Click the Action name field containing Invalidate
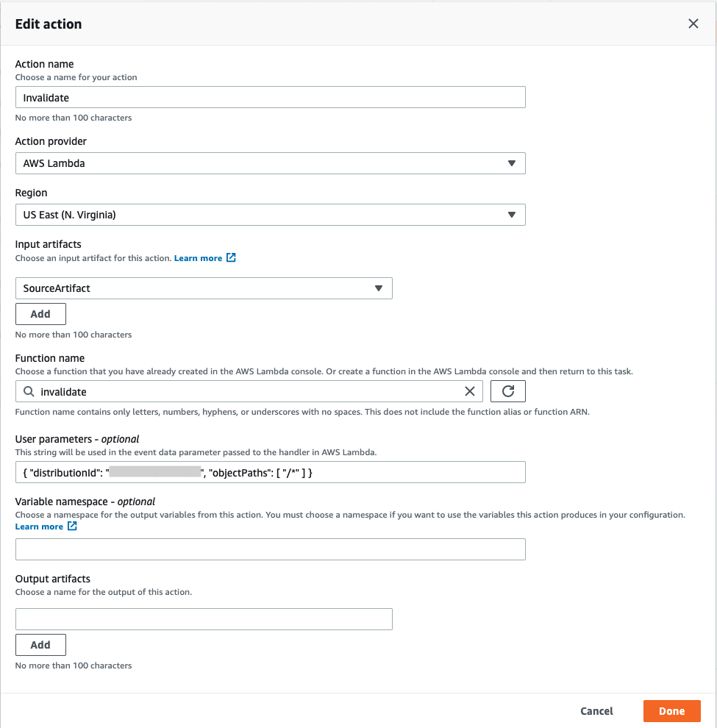 (271, 97)
